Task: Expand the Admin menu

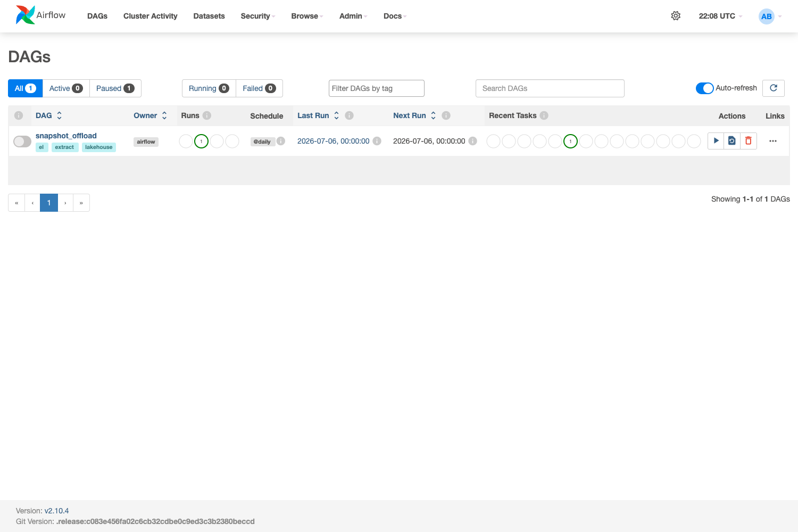Action: 353,16
